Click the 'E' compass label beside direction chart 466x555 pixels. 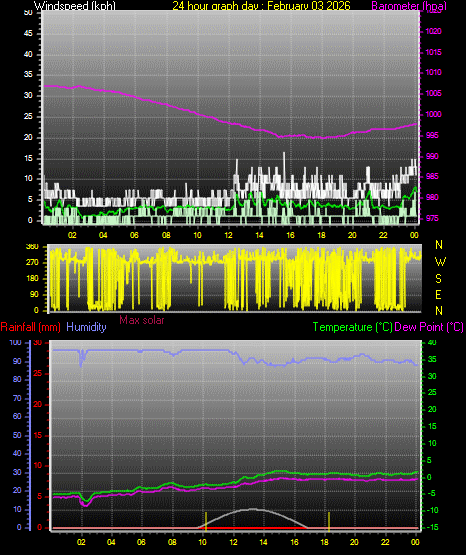pyautogui.click(x=438, y=294)
